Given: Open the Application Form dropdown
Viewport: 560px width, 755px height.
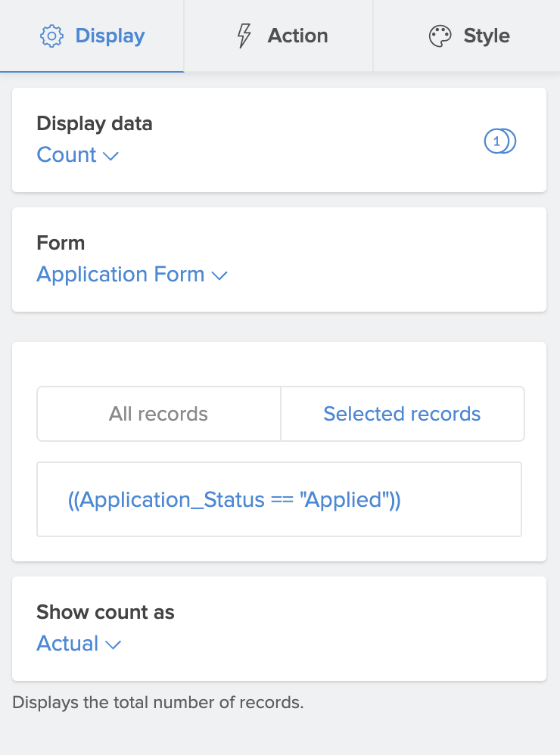Looking at the screenshot, I should [121, 275].
